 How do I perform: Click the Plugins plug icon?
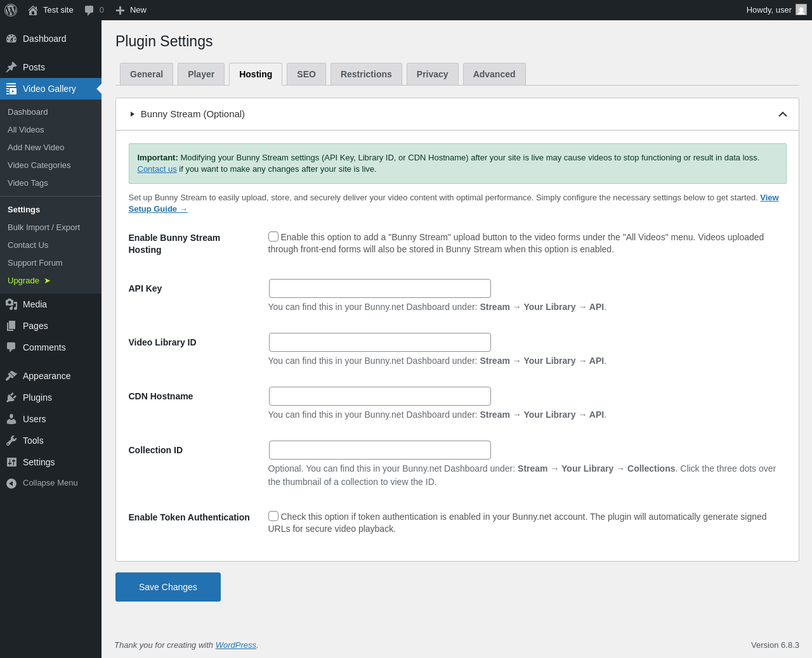pyautogui.click(x=11, y=397)
